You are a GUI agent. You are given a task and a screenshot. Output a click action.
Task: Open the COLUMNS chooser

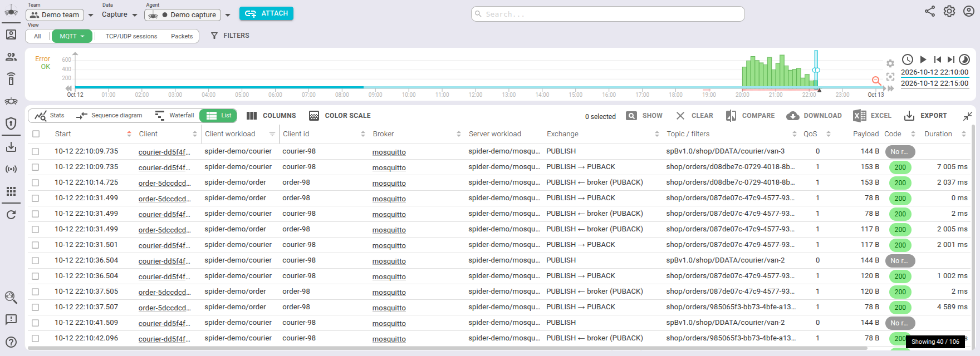[x=271, y=116]
